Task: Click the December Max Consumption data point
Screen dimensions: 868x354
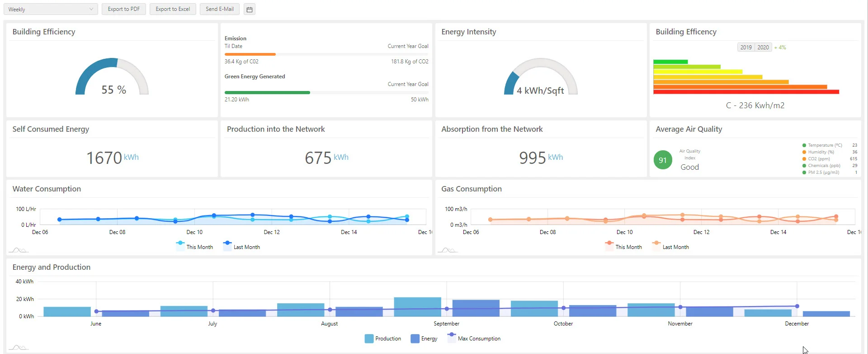Action: [797, 306]
